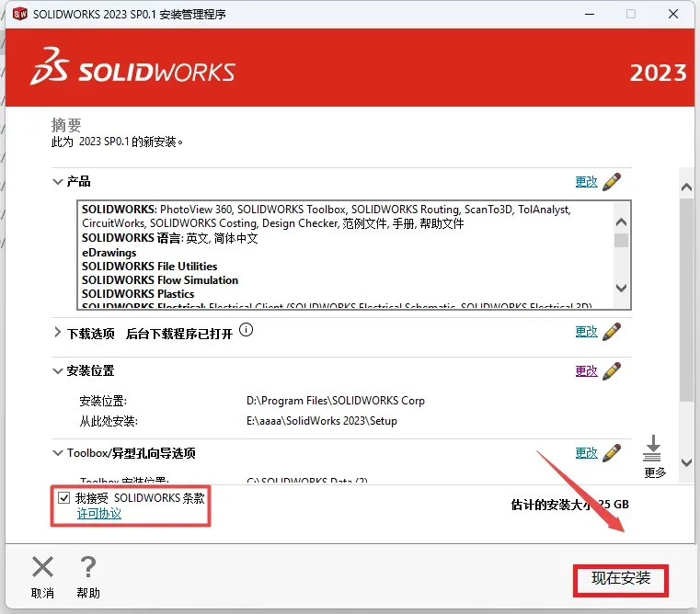Collapse the 安装位置 section chevron
The width and height of the screenshot is (700, 614).
[x=58, y=370]
